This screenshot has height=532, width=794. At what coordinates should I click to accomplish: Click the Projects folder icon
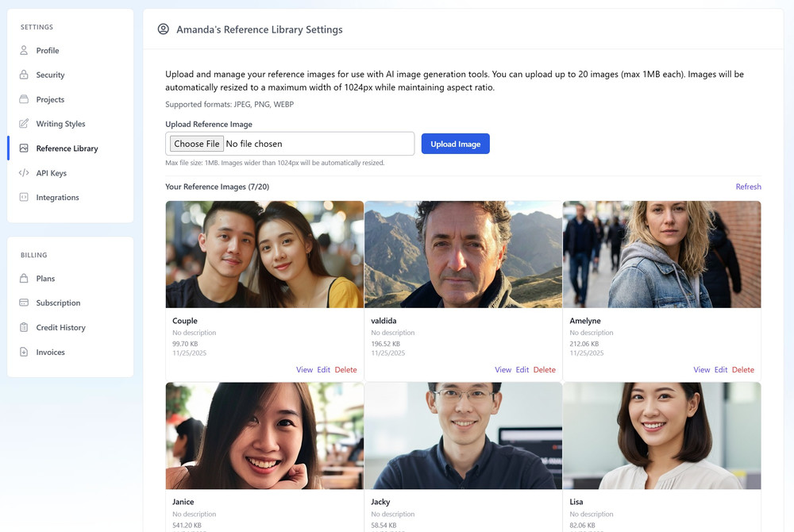point(24,99)
